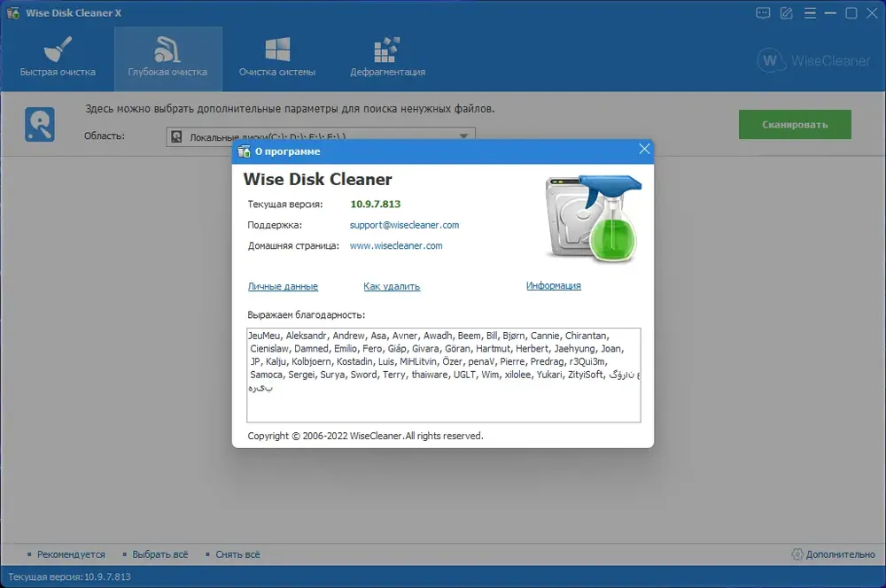Viewport: 886px width, 588px height.
Task: Open www.wisecleaner.com homepage link
Action: (395, 245)
